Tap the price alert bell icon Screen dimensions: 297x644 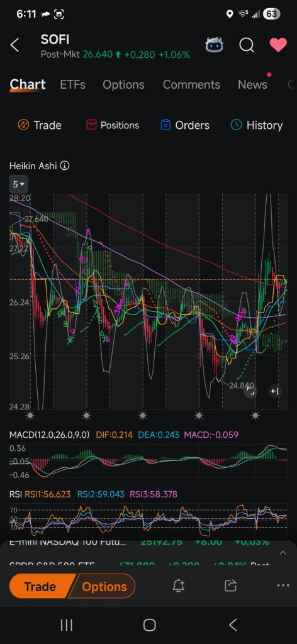point(178,586)
